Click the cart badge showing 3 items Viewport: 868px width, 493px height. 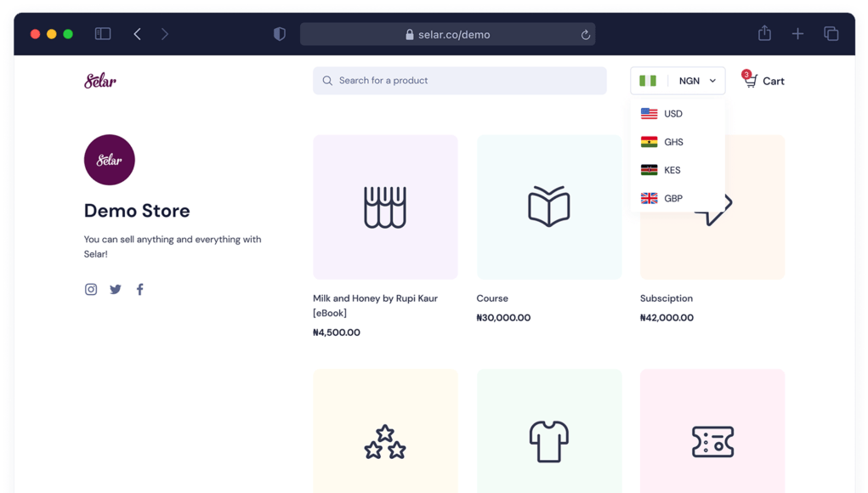pos(746,74)
